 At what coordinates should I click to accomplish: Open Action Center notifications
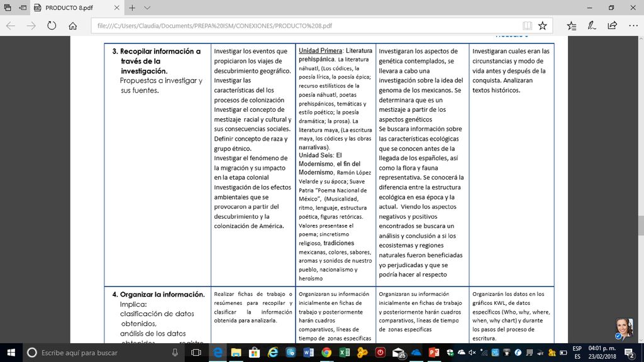coord(630,353)
